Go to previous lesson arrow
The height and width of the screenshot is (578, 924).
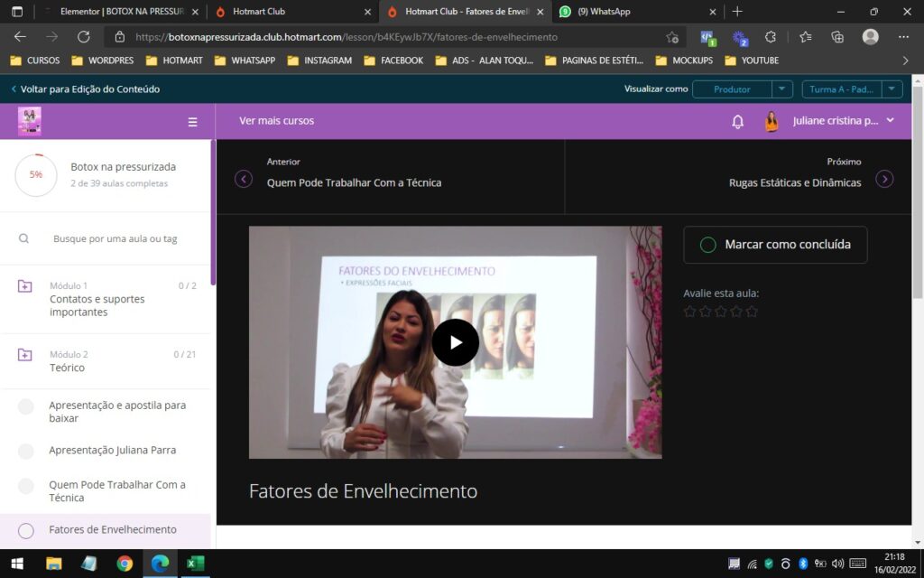[x=243, y=179]
